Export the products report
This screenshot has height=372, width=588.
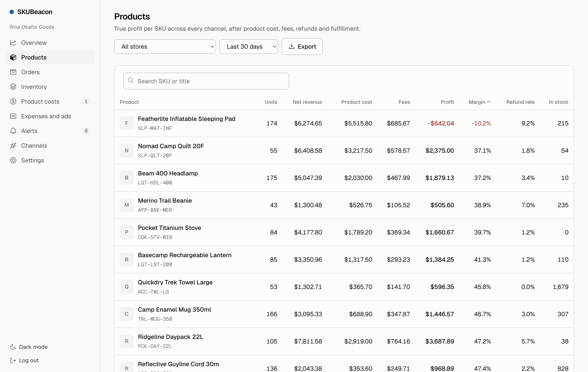coord(302,46)
